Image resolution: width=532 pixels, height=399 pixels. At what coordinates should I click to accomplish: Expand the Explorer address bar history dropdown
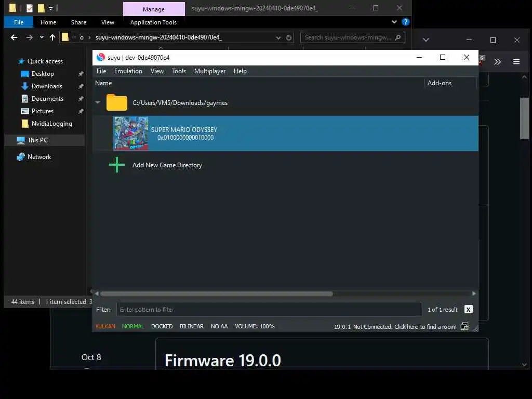click(278, 37)
